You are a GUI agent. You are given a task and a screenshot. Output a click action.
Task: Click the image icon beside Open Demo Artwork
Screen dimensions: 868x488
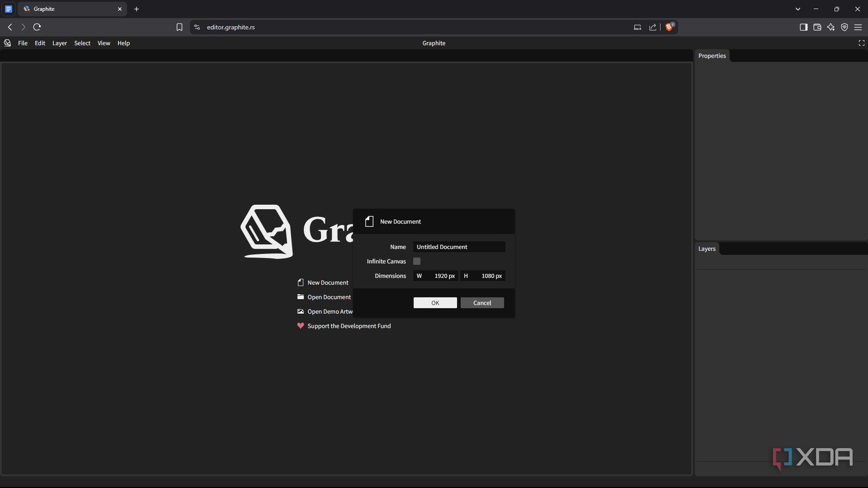click(x=301, y=311)
